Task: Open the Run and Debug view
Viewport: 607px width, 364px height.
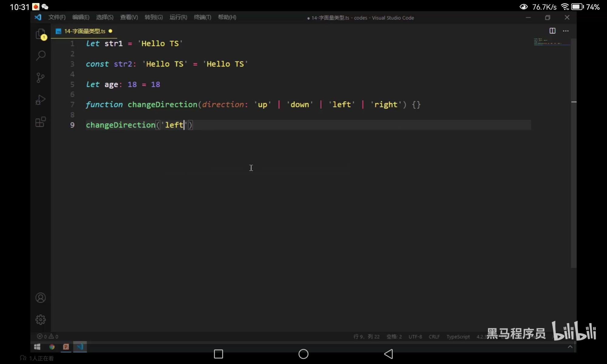Action: tap(41, 100)
